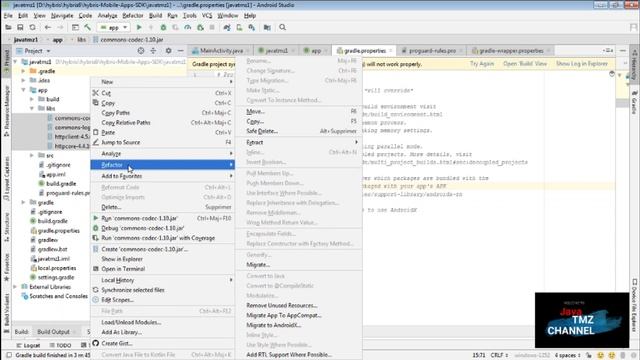Viewport: 640px width, 360px height.
Task: Toggle the Logcat tool window button
Action: (x=28, y=345)
